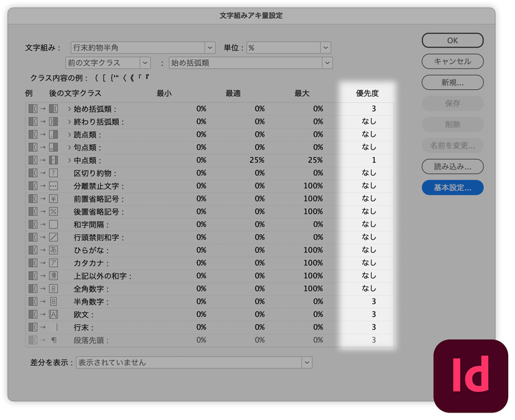Click the 最大 value 100% for 後置省略記号

click(313, 211)
